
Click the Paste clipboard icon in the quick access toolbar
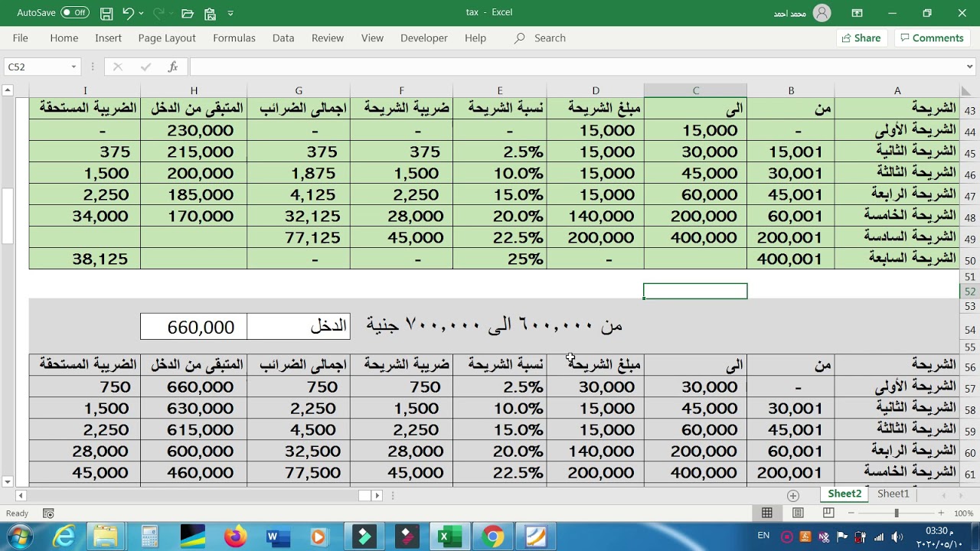pyautogui.click(x=210, y=13)
